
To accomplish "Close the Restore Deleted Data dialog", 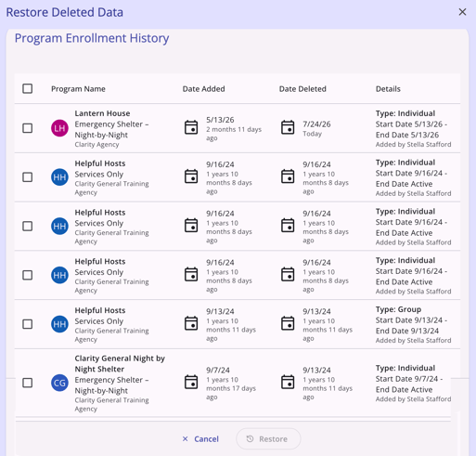I will (462, 12).
